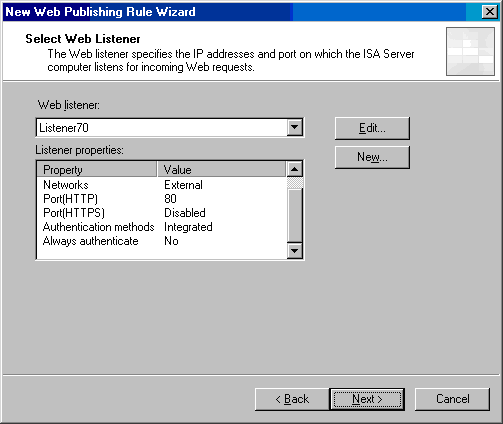Screen dimensions: 503x424
Task: Close the wizard window with X
Action: coord(489,12)
